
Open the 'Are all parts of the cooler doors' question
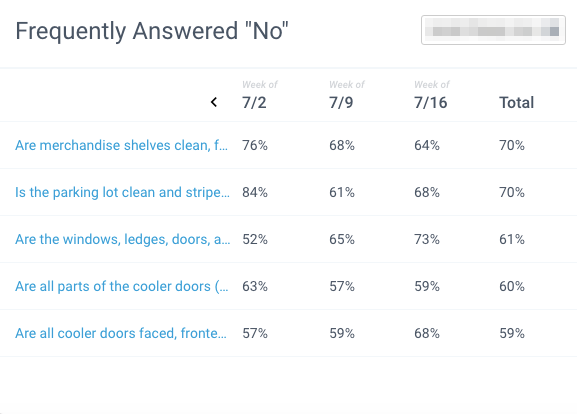coord(121,287)
